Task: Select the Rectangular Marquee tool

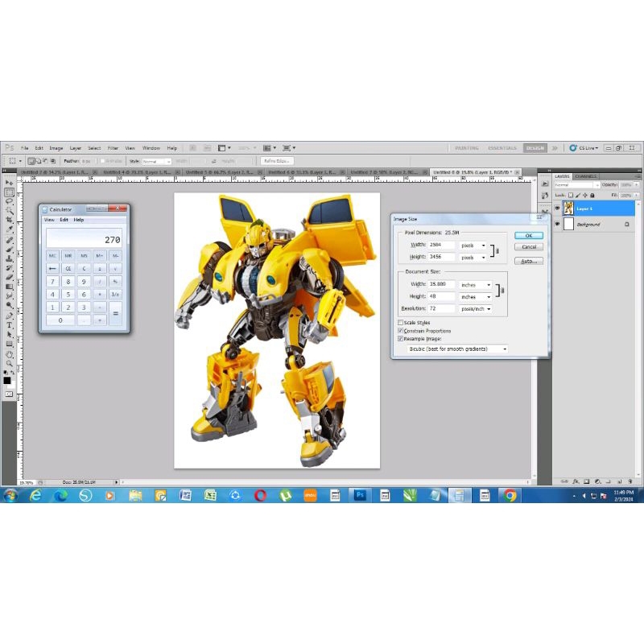Action: pyautogui.click(x=10, y=192)
